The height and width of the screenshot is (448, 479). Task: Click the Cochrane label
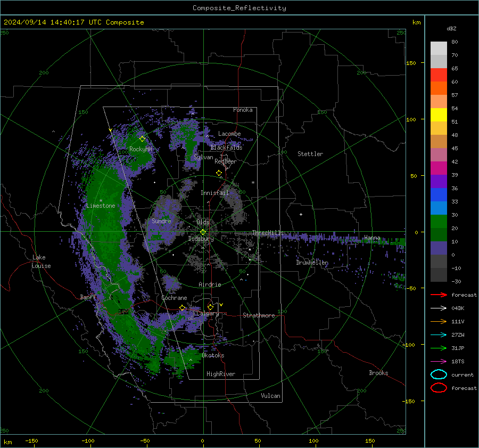coord(174,298)
